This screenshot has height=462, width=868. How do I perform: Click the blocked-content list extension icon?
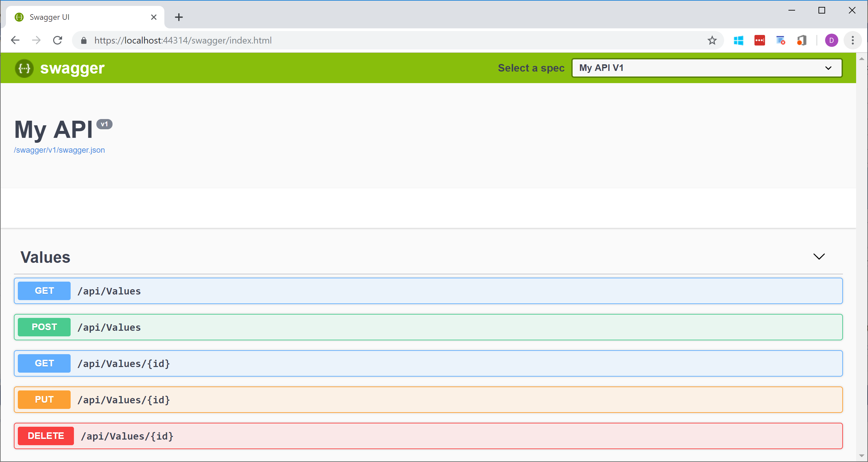781,41
